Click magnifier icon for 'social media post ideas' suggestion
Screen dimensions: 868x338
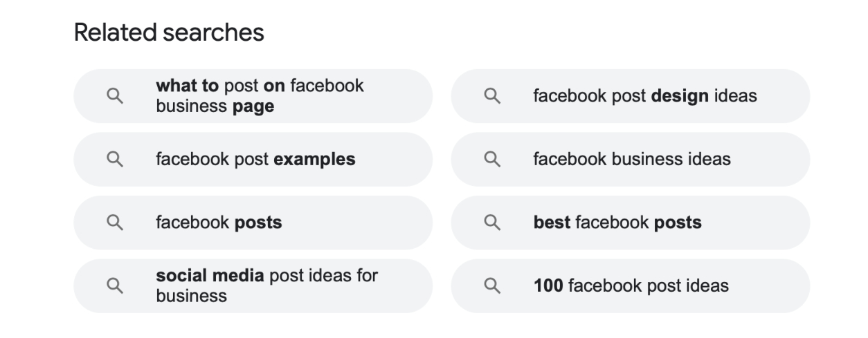coord(115,285)
